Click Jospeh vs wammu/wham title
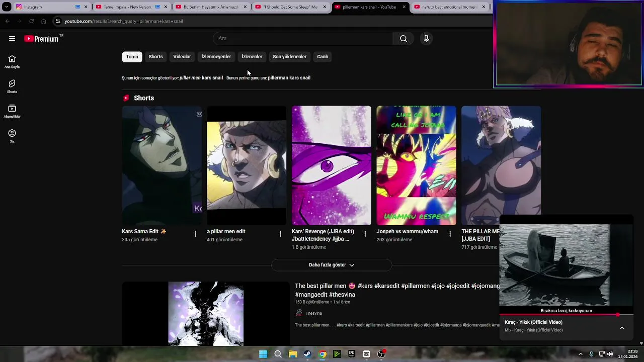Screen dimensions: 644x362 pyautogui.click(x=408, y=232)
